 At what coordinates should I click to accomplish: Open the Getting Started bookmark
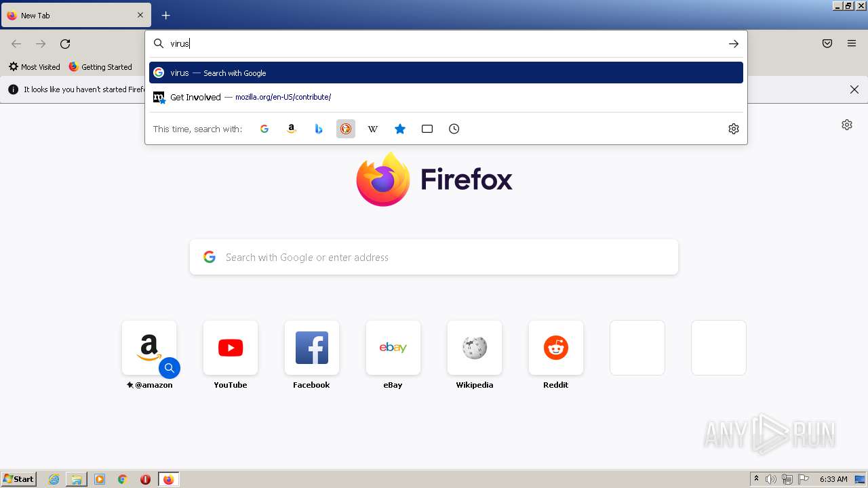pos(100,67)
